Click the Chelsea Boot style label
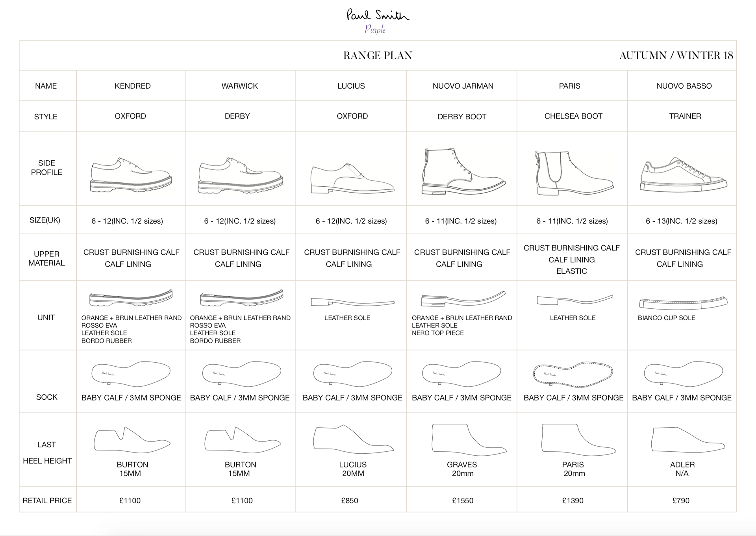 [573, 116]
